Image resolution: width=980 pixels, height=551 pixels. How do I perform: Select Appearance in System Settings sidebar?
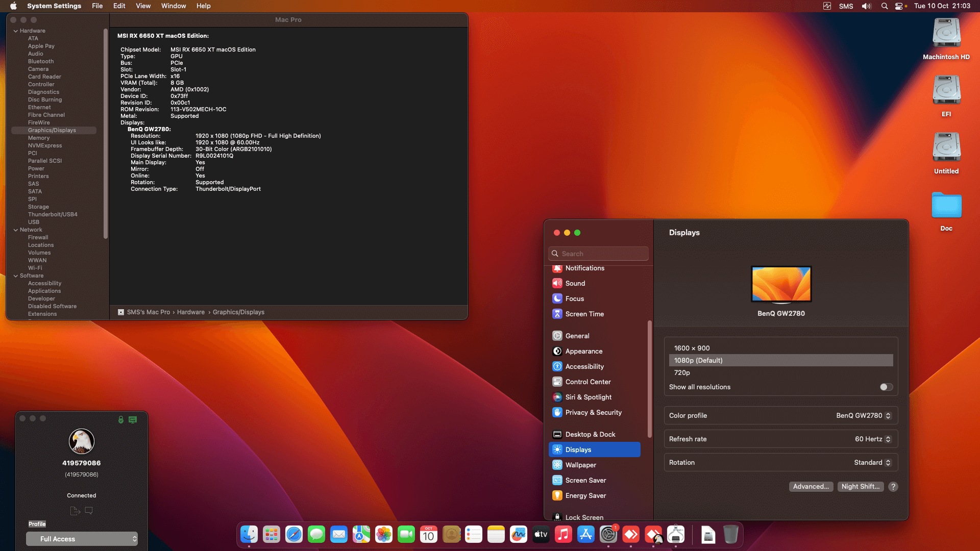pos(583,351)
